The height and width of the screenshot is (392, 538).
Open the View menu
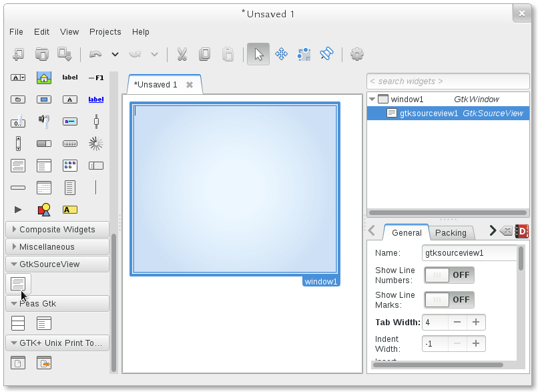(69, 32)
